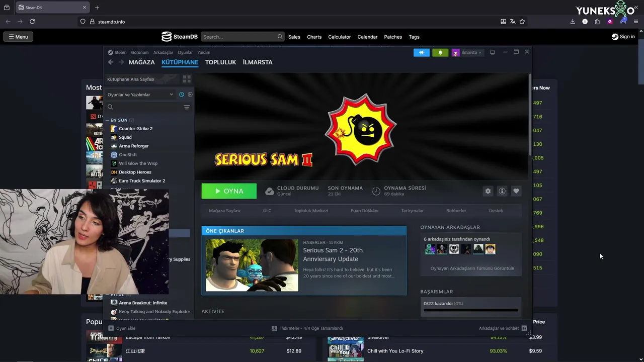Open DLC link under game header
Image resolution: width=644 pixels, height=362 pixels.
(x=267, y=211)
